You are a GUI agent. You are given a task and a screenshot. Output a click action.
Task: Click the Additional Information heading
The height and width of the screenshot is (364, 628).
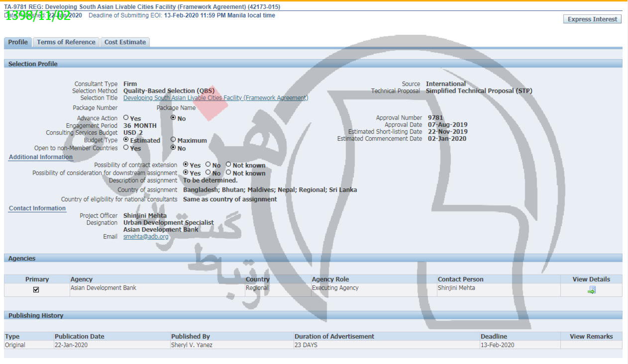coord(41,157)
